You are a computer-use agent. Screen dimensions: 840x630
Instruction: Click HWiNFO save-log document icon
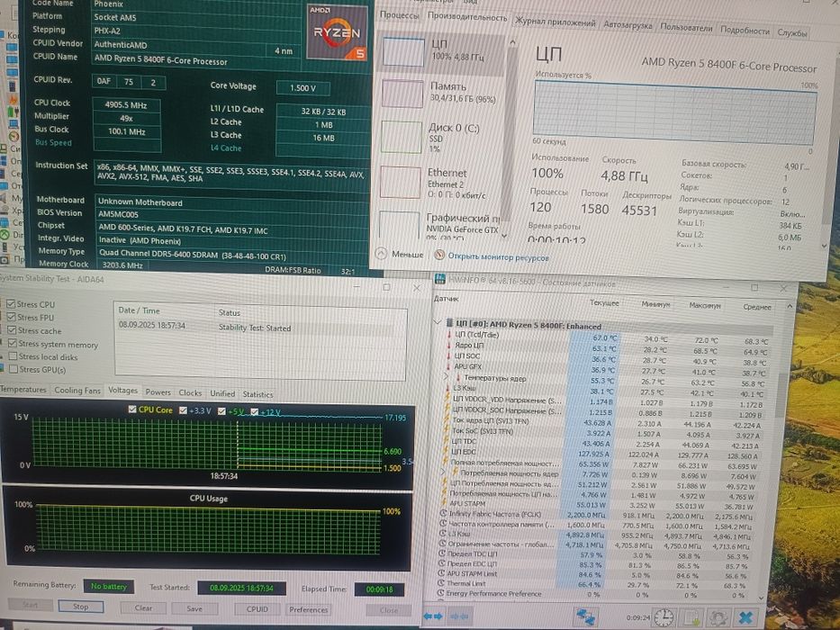point(691,617)
